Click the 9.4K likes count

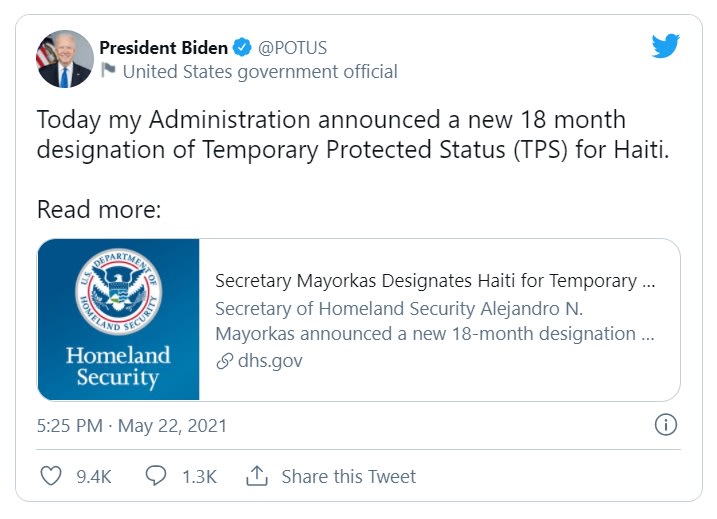[x=94, y=477]
